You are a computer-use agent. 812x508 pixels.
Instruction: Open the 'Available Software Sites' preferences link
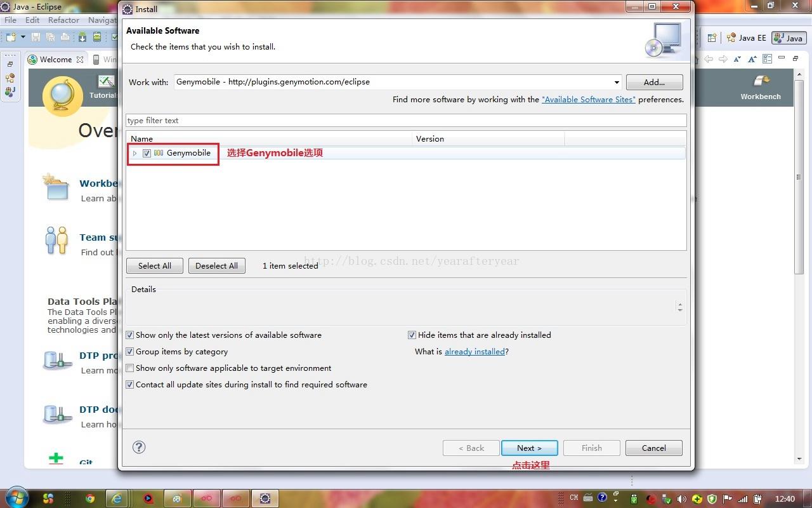click(x=588, y=99)
